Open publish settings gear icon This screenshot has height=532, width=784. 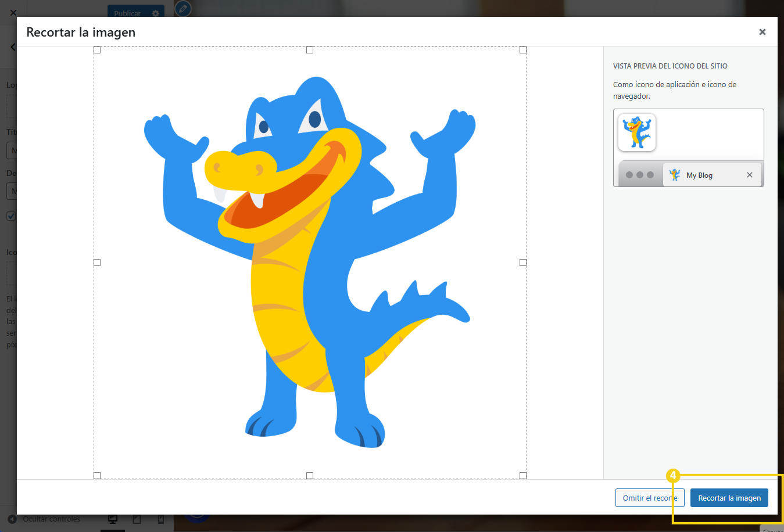(x=155, y=13)
